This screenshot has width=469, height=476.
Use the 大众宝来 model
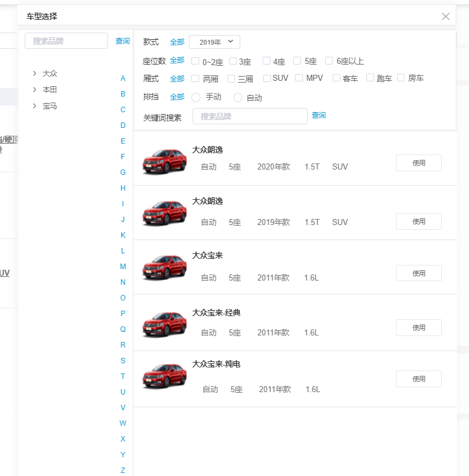pyautogui.click(x=418, y=273)
